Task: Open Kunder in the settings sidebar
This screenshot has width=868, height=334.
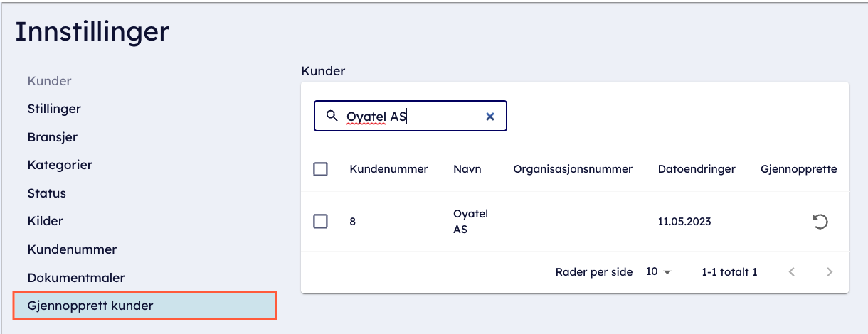Action: click(50, 81)
